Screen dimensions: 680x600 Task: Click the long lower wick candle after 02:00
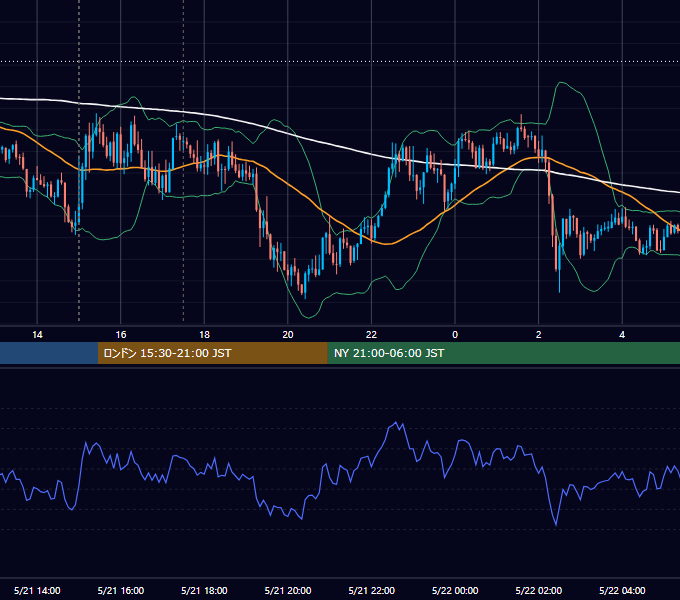pos(559,269)
